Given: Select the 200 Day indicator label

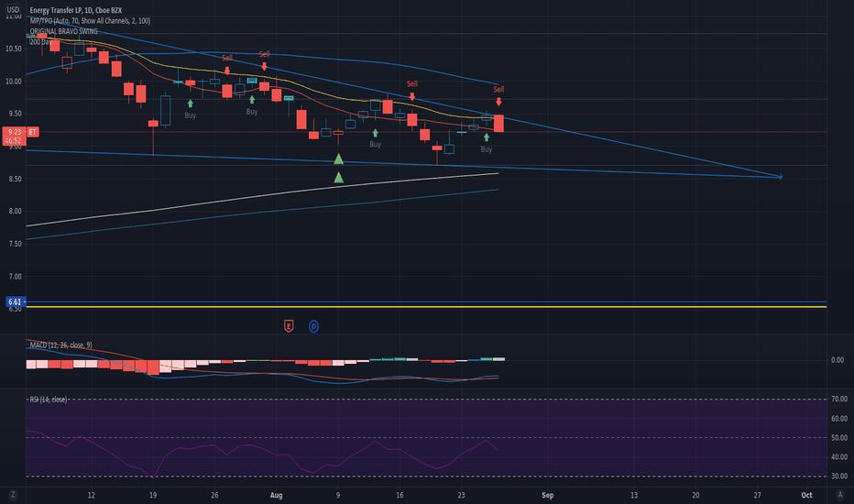Looking at the screenshot, I should coord(41,42).
